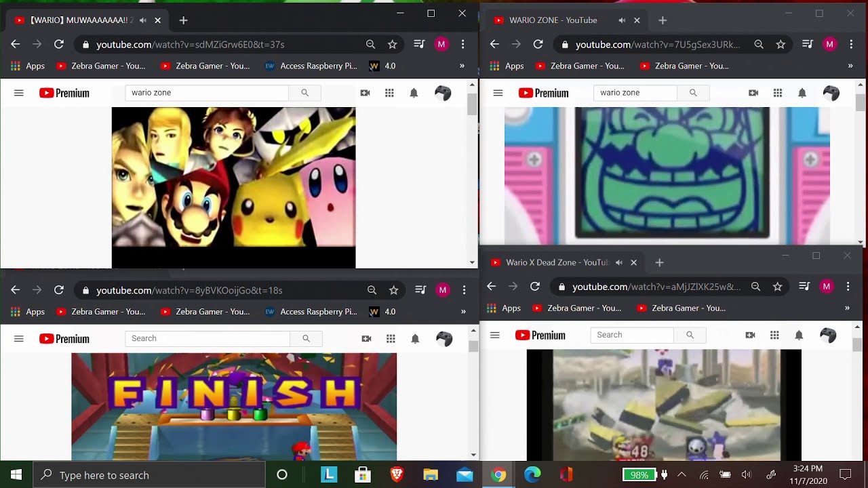Bookmark the bottom-left page with the star
The width and height of the screenshot is (868, 488).
click(x=393, y=290)
